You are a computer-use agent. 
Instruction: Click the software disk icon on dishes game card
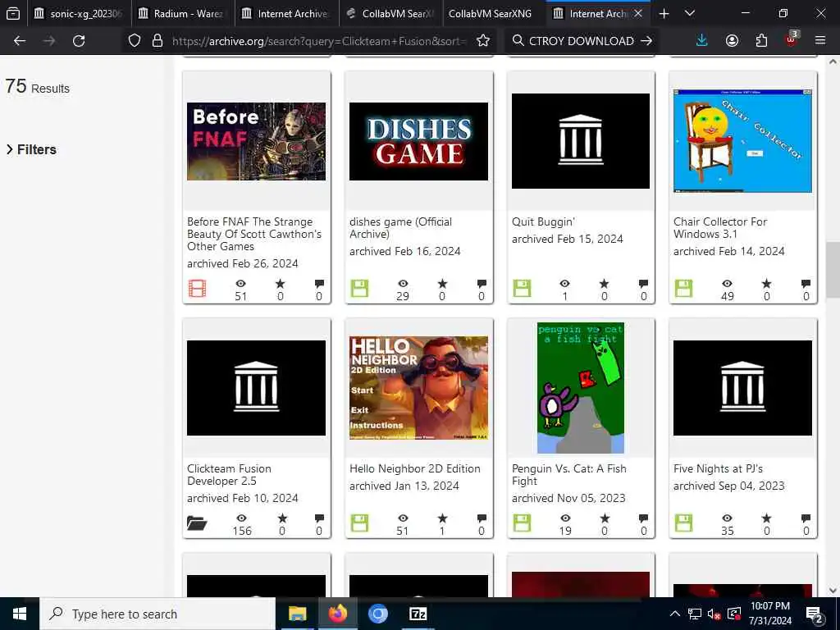359,289
